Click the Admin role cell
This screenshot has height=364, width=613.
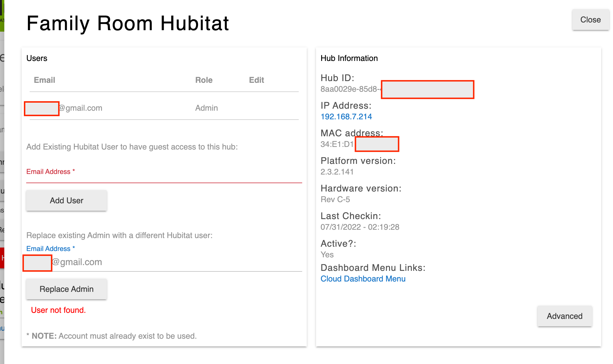click(x=206, y=108)
